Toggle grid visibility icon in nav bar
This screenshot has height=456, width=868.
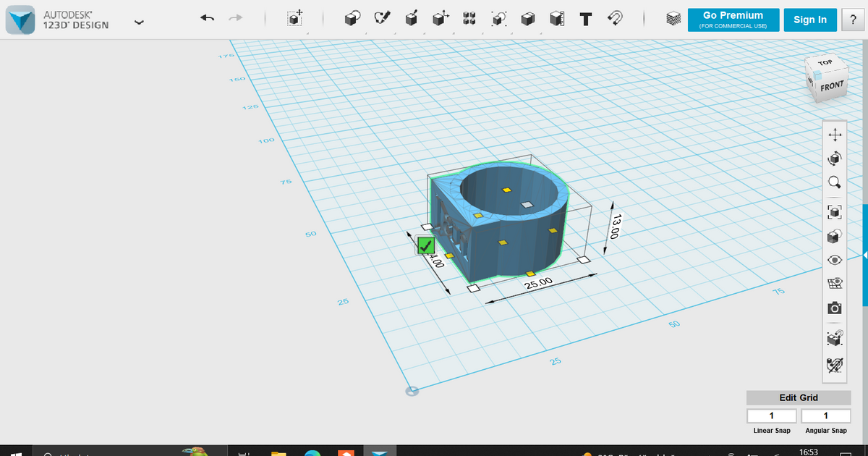coord(834,283)
